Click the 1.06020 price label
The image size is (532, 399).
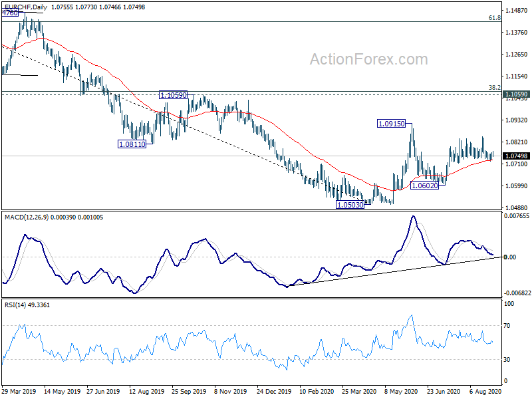coord(424,186)
